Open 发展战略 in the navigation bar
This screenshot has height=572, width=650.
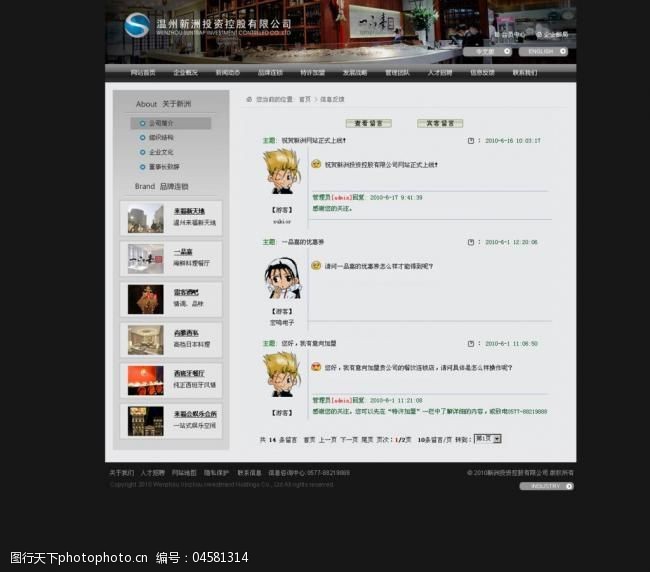click(355, 73)
